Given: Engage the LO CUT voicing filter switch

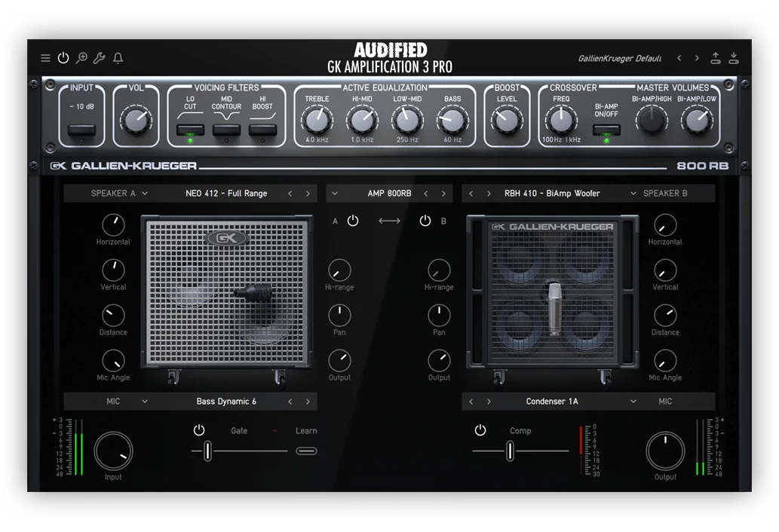Looking at the screenshot, I should click(190, 130).
